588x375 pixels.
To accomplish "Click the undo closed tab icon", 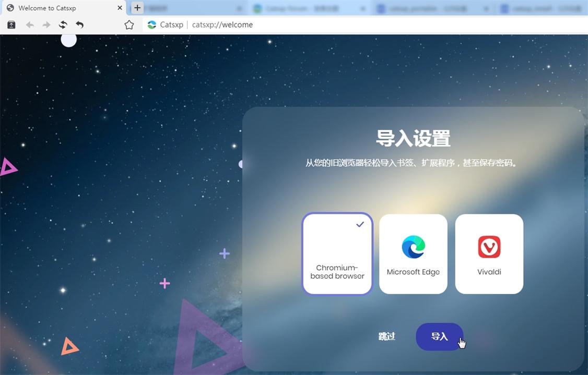I will (x=79, y=25).
